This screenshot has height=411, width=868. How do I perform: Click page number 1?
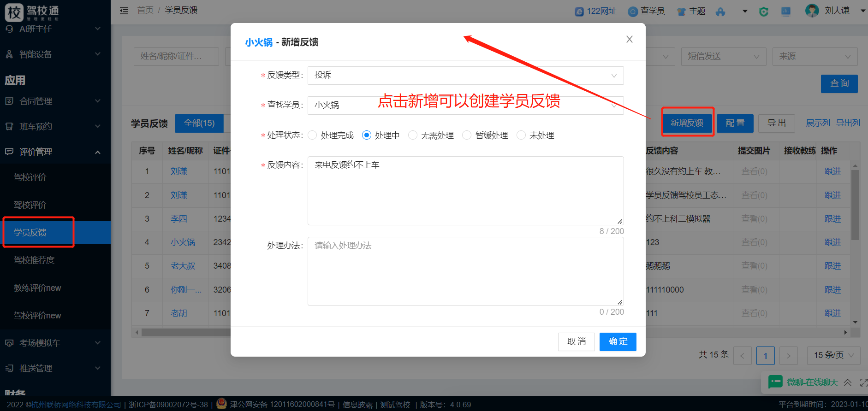pyautogui.click(x=766, y=356)
